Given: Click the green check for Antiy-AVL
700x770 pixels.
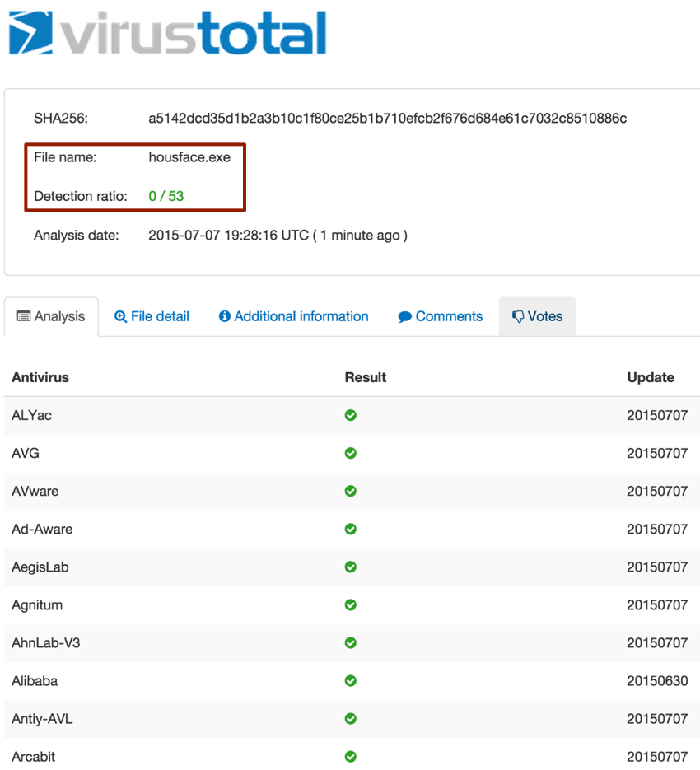Looking at the screenshot, I should tap(351, 719).
